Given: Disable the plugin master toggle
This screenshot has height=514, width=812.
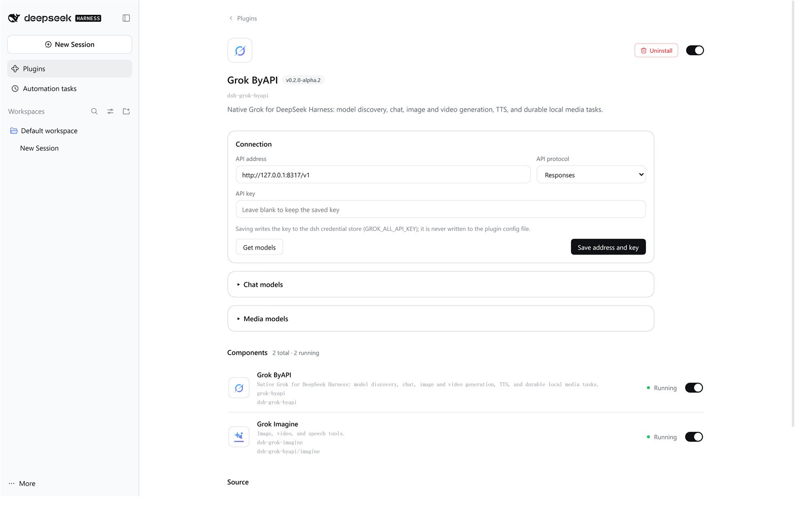Looking at the screenshot, I should [x=695, y=51].
